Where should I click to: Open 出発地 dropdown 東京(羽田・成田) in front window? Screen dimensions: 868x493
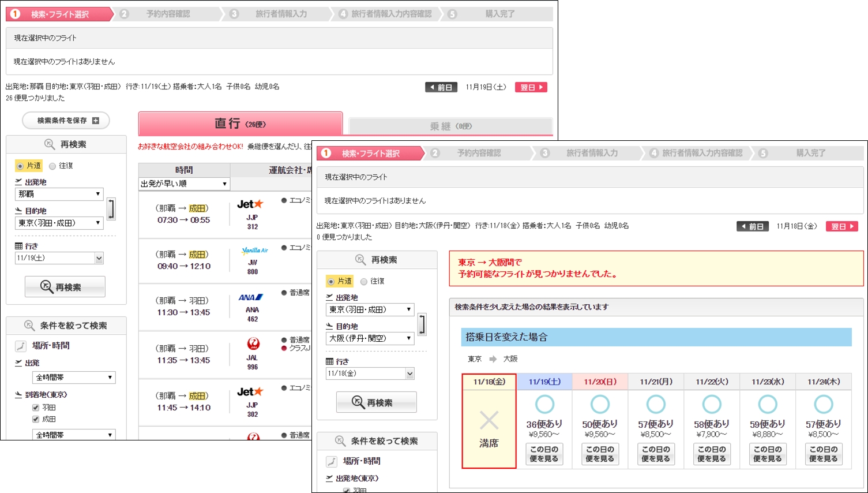click(370, 309)
